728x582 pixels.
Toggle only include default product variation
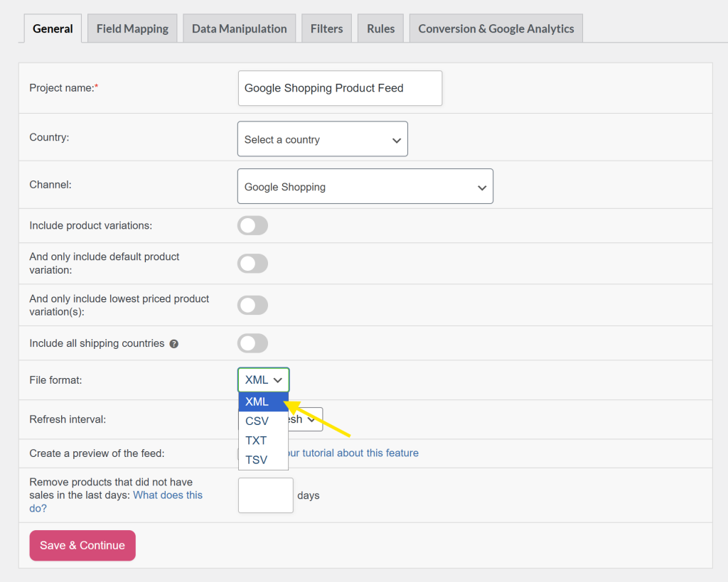click(252, 263)
